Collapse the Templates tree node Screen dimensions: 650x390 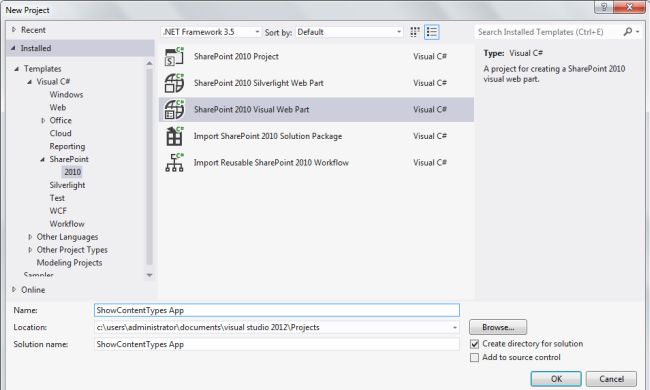(x=17, y=69)
